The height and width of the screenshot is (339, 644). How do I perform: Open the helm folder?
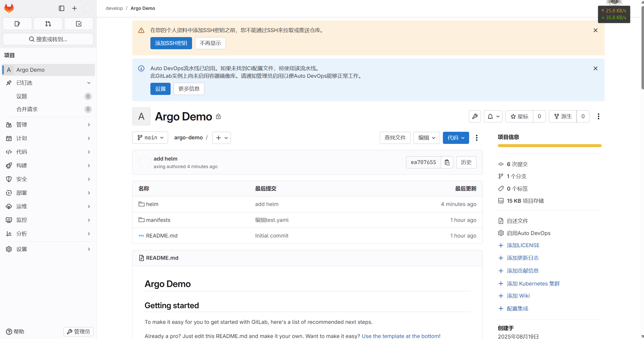(152, 204)
